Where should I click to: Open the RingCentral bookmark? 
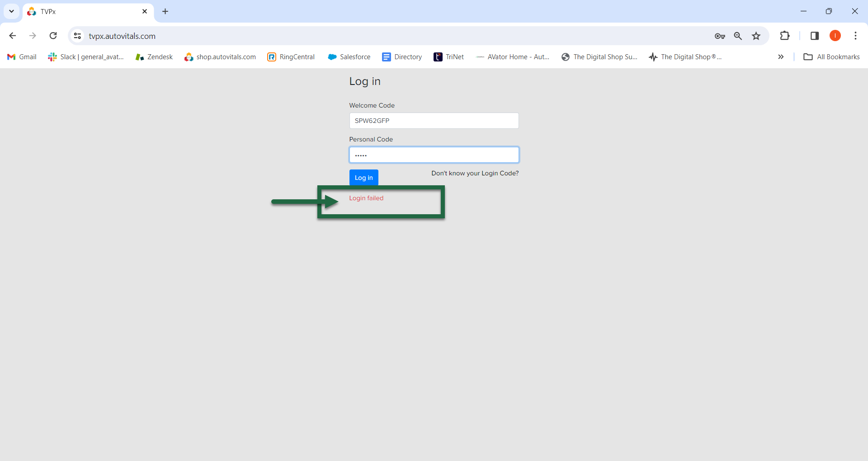click(x=291, y=57)
